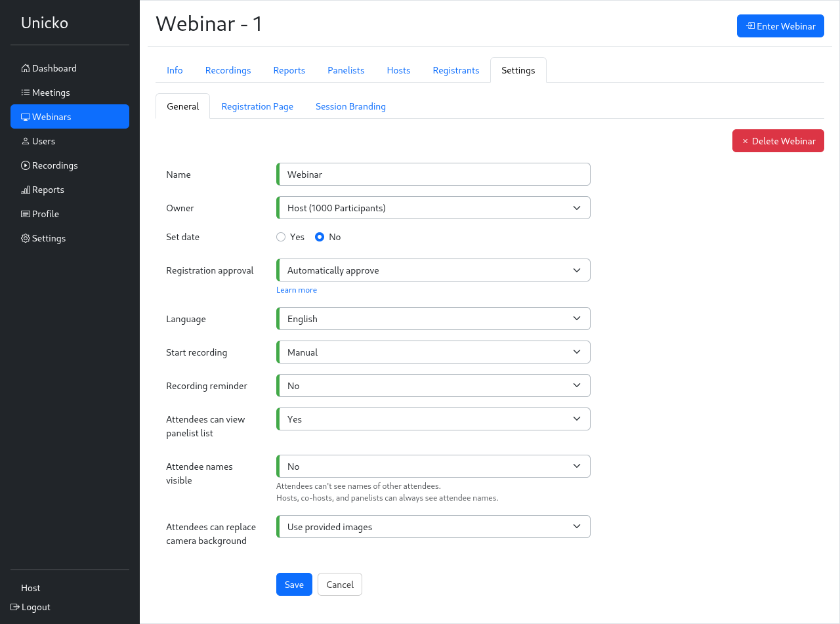
Task: Open the Language dropdown
Action: coord(433,319)
